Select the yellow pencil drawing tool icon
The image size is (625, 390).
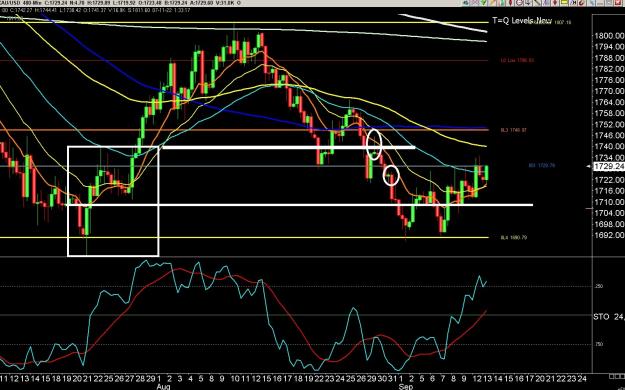pos(493,2)
